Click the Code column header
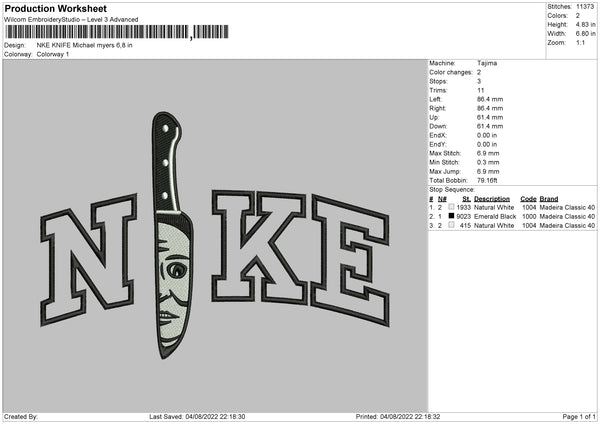 pos(528,199)
